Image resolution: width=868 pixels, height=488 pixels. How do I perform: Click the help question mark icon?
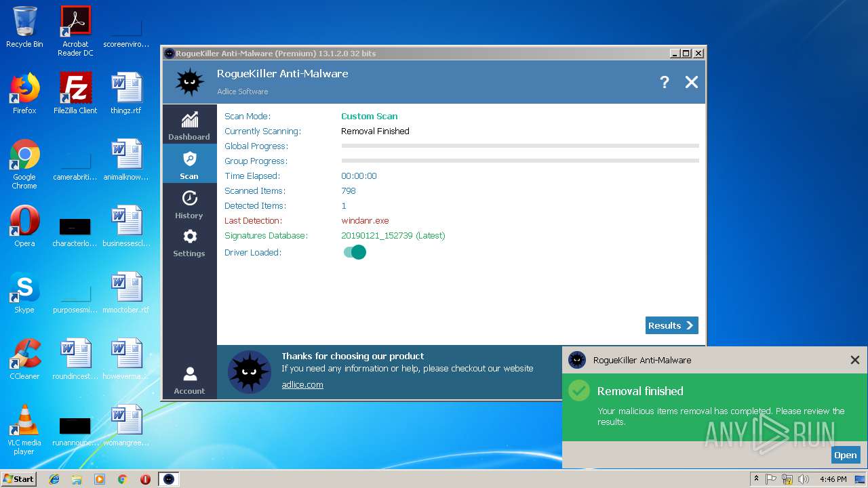pos(665,82)
